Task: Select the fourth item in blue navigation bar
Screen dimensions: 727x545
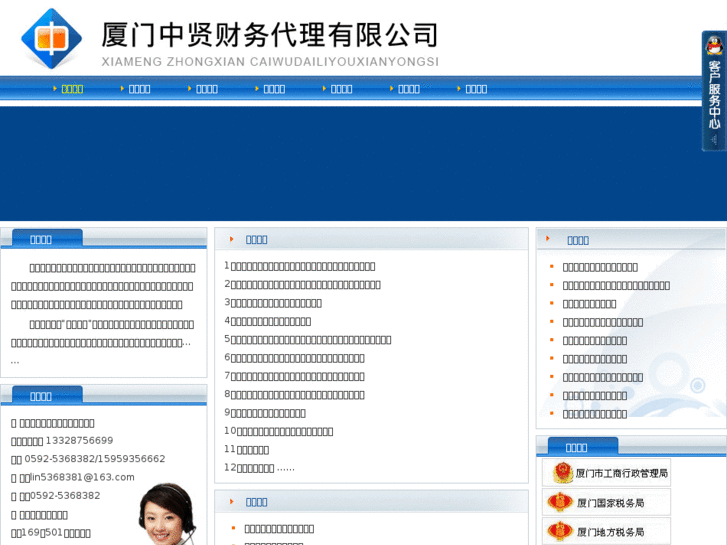Action: tap(274, 89)
